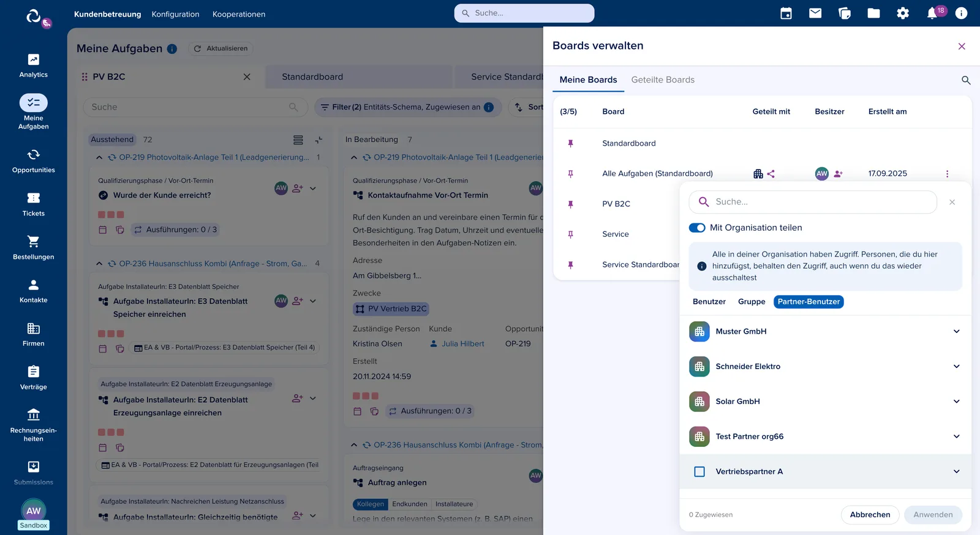The height and width of the screenshot is (535, 980).
Task: Open Bestellungen shopping cart icon
Action: click(33, 241)
